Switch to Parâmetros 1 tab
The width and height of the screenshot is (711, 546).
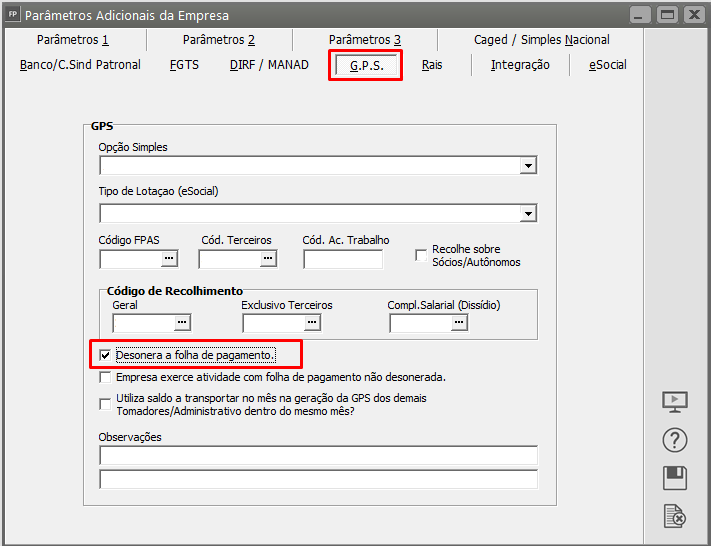click(x=73, y=40)
